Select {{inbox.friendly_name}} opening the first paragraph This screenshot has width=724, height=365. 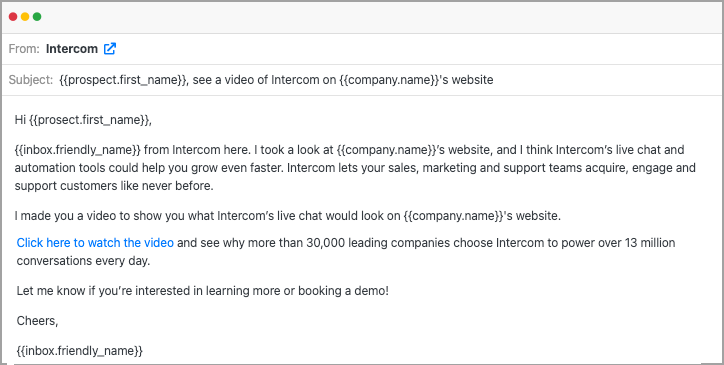(x=78, y=150)
